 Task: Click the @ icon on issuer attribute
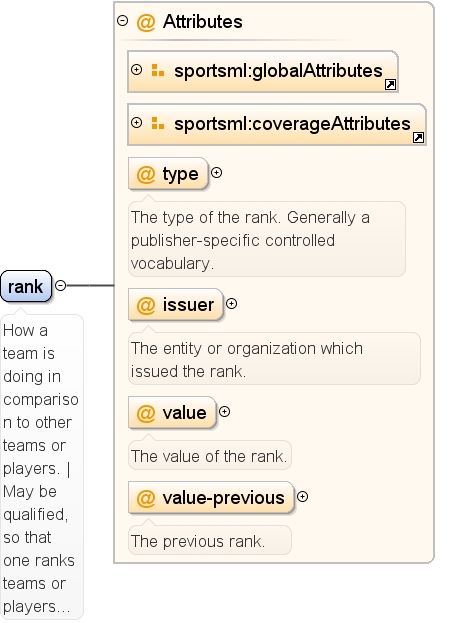tap(146, 305)
